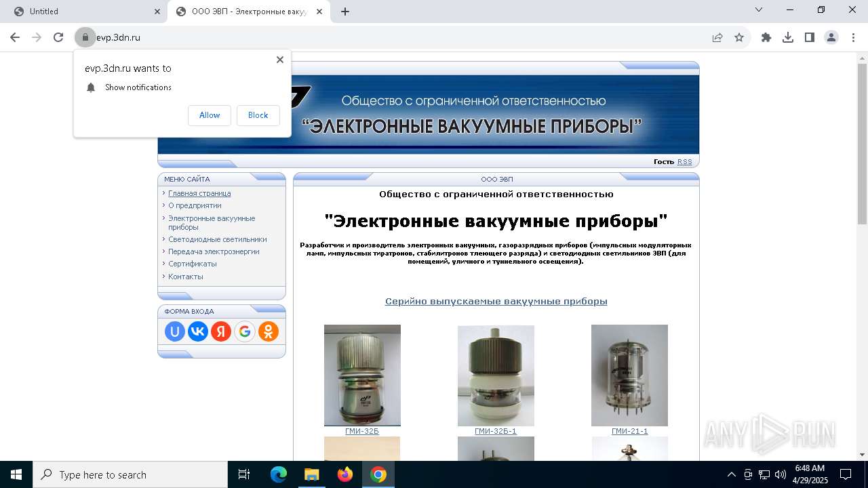Screen dimensions: 868x488
Task: Open Светодиодные светильники menu link
Action: tap(218, 239)
